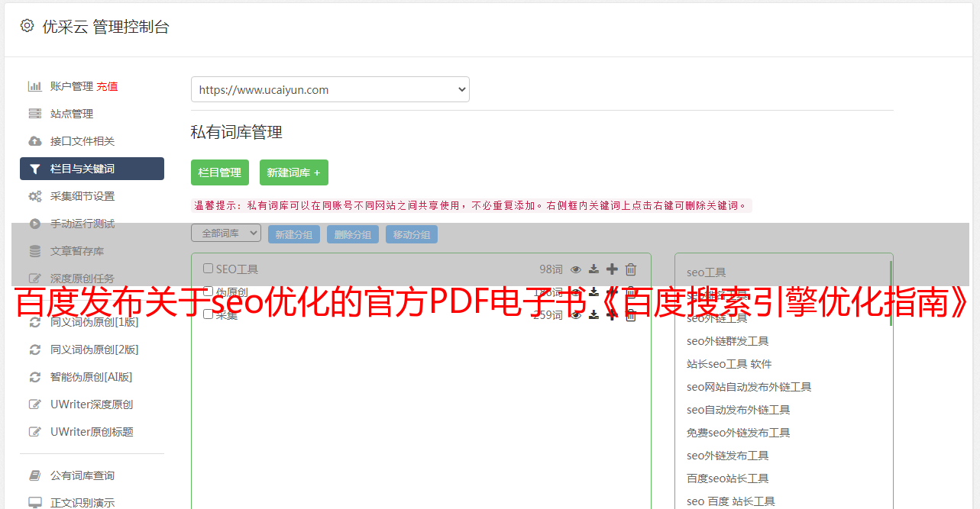Viewport: 980px width, 509px height.
Task: Open UWriter原创标题 in the sidebar
Action: [x=92, y=432]
